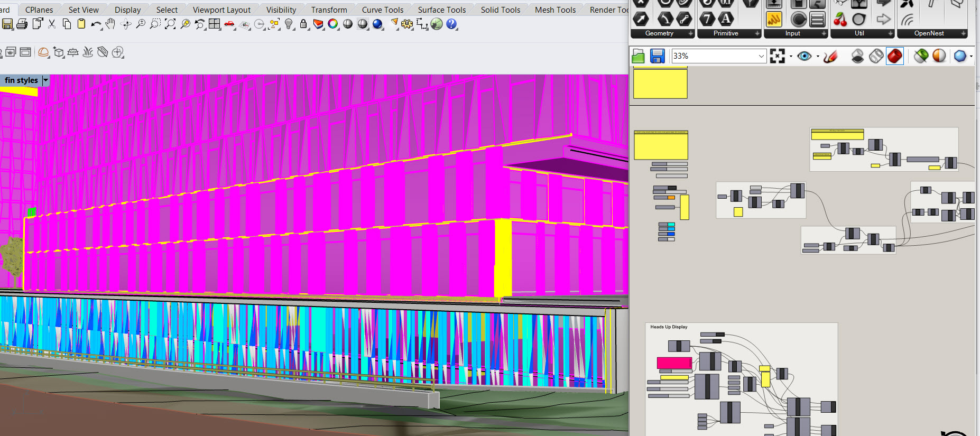This screenshot has width=980, height=436.
Task: Select the Text Panel 'A' component icon
Action: click(x=726, y=19)
